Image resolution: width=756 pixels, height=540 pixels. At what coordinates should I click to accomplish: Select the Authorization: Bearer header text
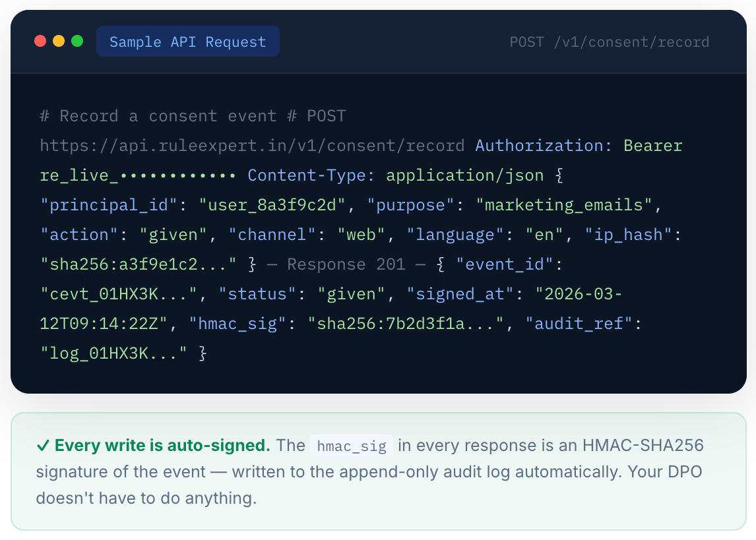tap(579, 146)
